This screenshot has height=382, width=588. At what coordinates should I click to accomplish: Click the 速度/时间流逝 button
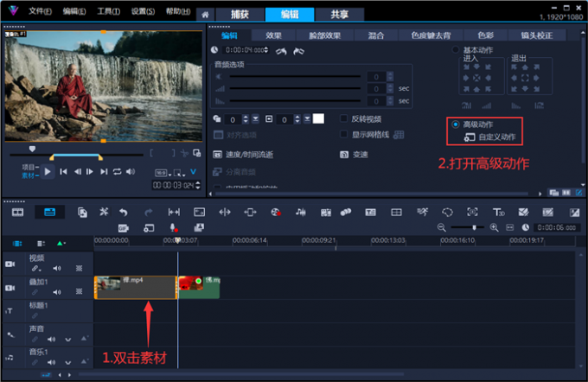pyautogui.click(x=243, y=155)
